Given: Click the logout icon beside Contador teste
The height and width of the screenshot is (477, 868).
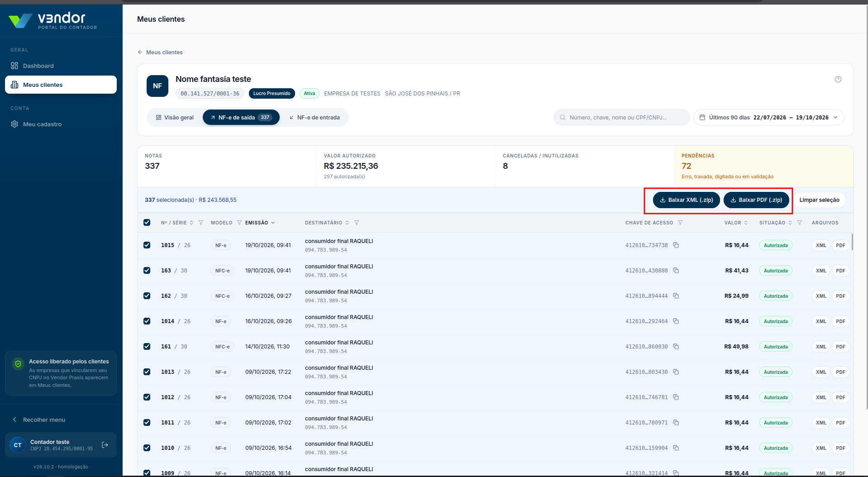Looking at the screenshot, I should 105,445.
